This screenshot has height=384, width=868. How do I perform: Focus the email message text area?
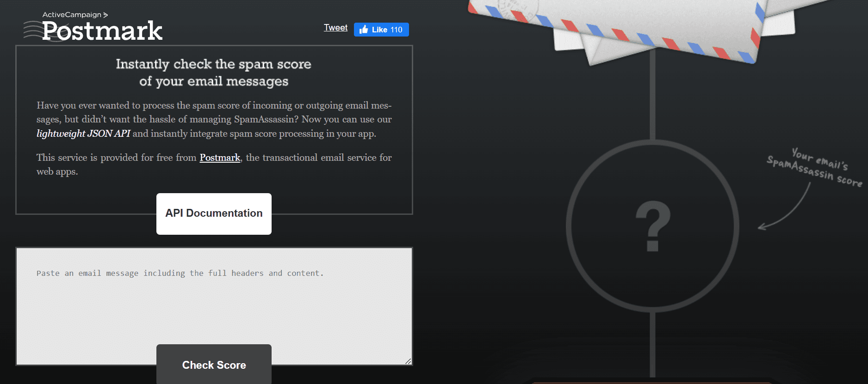pyautogui.click(x=214, y=306)
